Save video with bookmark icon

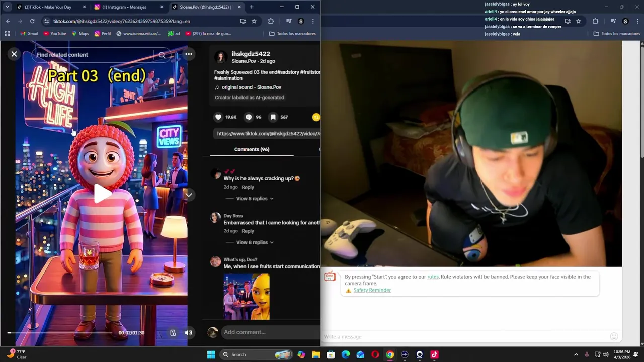(273, 117)
